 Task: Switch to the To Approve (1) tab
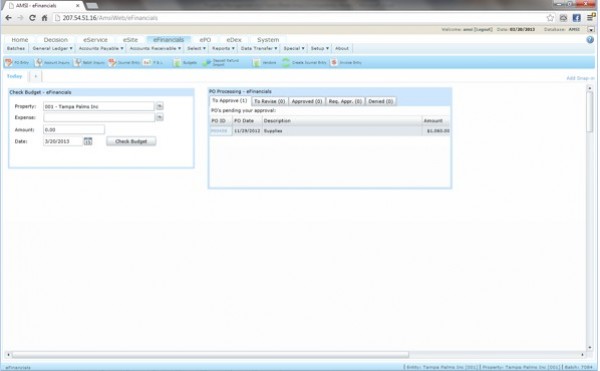230,101
